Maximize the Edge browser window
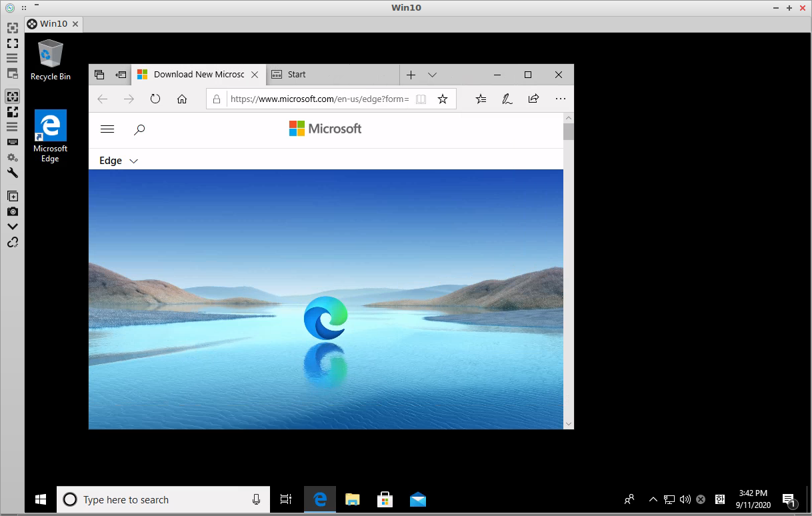The image size is (812, 516). 528,75
